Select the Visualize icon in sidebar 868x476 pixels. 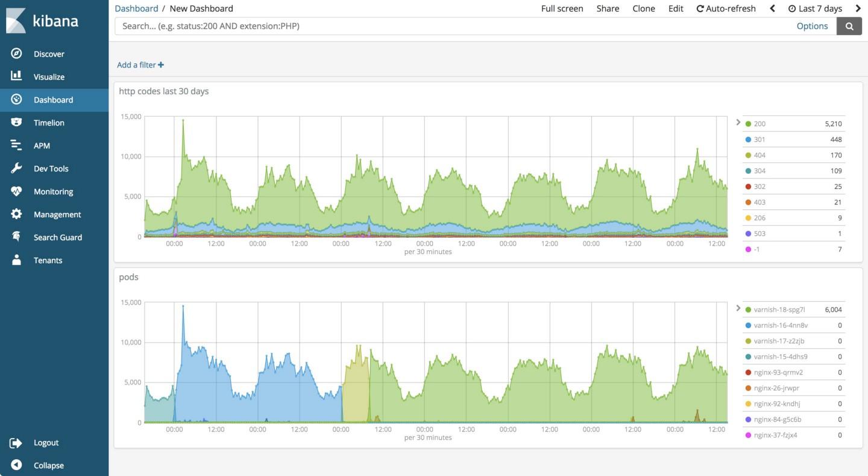click(16, 77)
